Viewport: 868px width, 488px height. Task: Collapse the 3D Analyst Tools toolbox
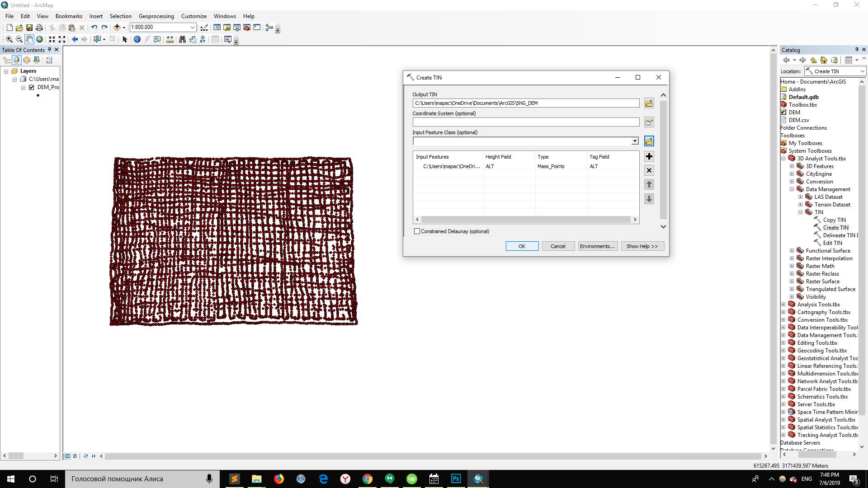(x=783, y=158)
